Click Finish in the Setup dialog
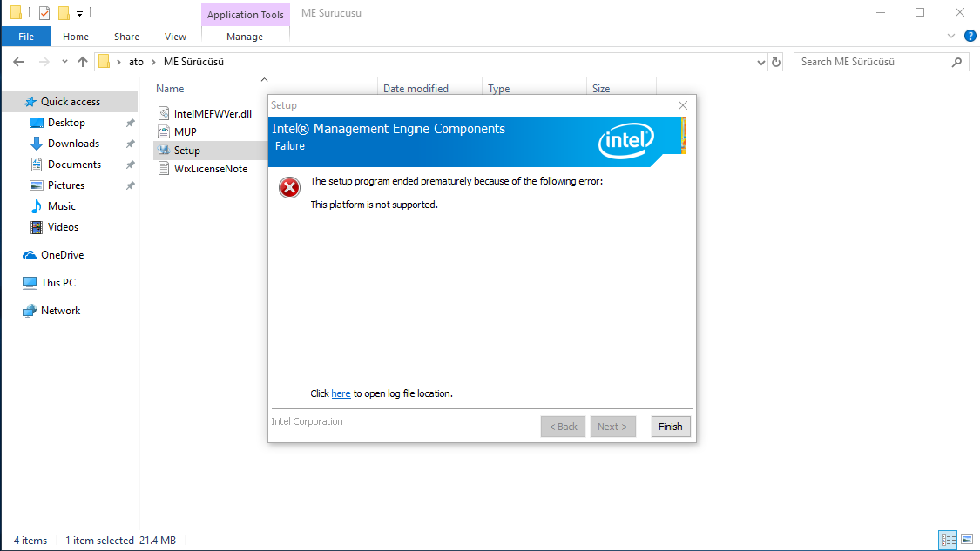 click(x=670, y=427)
